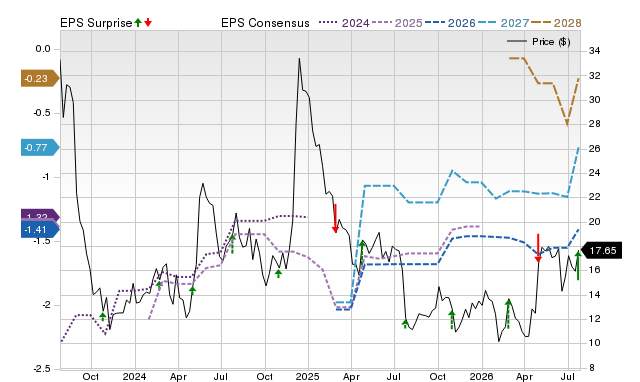Click the -0.5 label on EPS axis
This screenshot has height=382, width=640.
pyautogui.click(x=41, y=113)
